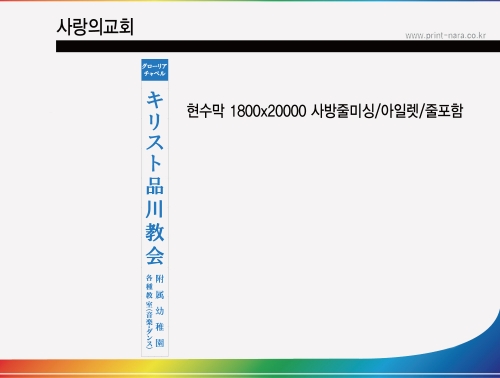
Task: Click the 현수막 word in the spec line
Action: 205,111
